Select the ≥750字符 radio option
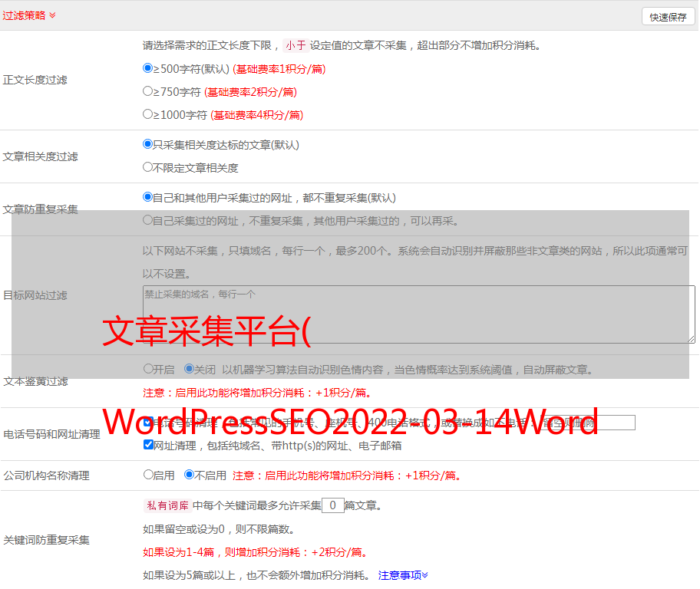Viewport: 700px width, 589px height. point(147,91)
